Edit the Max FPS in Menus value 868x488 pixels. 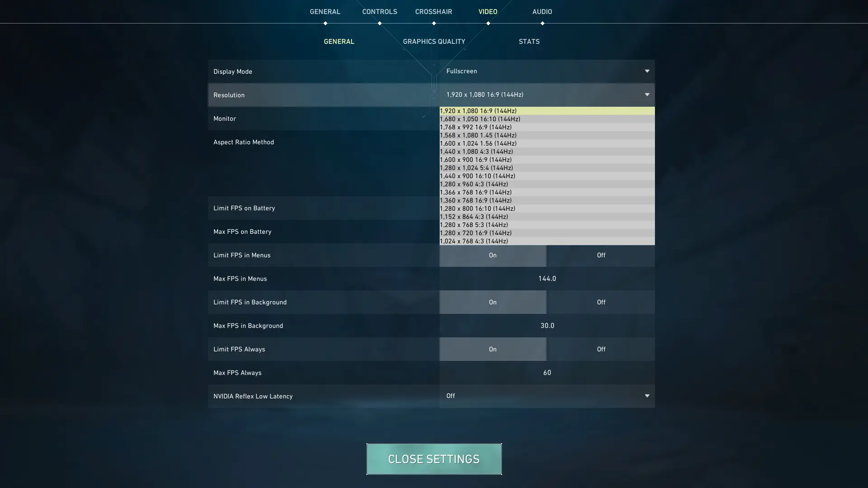point(547,279)
